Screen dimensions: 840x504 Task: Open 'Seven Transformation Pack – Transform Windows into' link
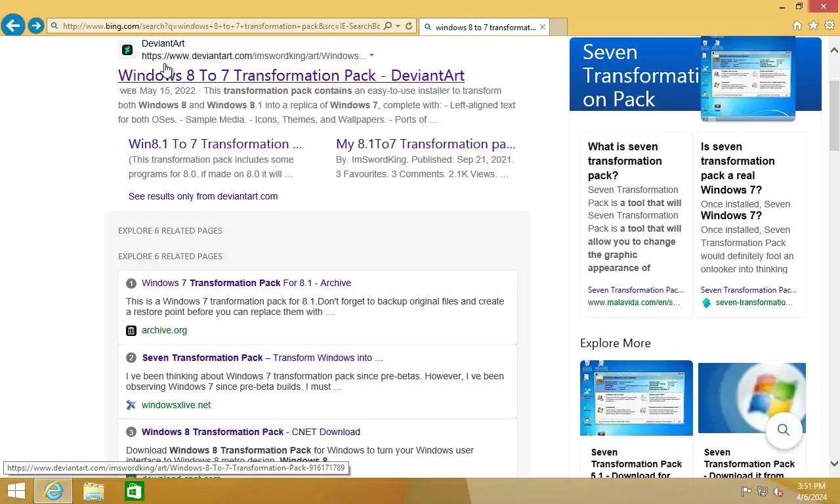point(262,358)
